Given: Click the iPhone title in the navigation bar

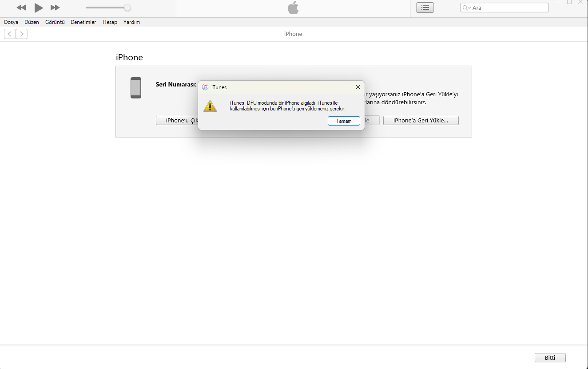Looking at the screenshot, I should click(293, 34).
